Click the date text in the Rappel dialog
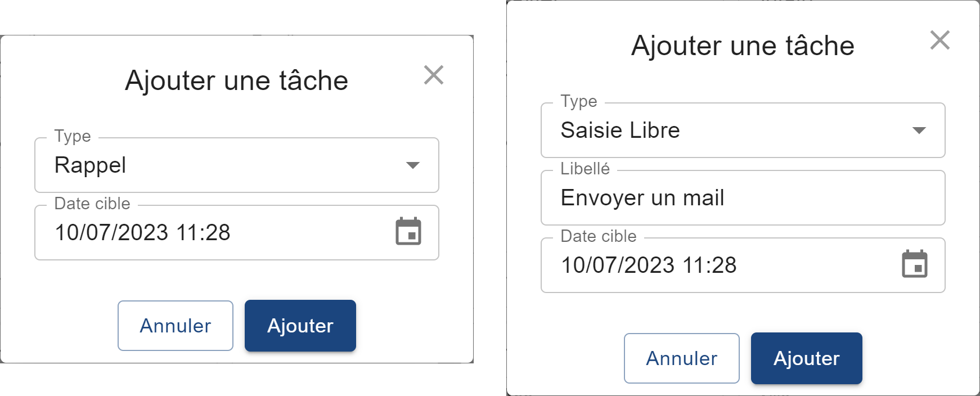Image resolution: width=980 pixels, height=396 pixels. 142,232
